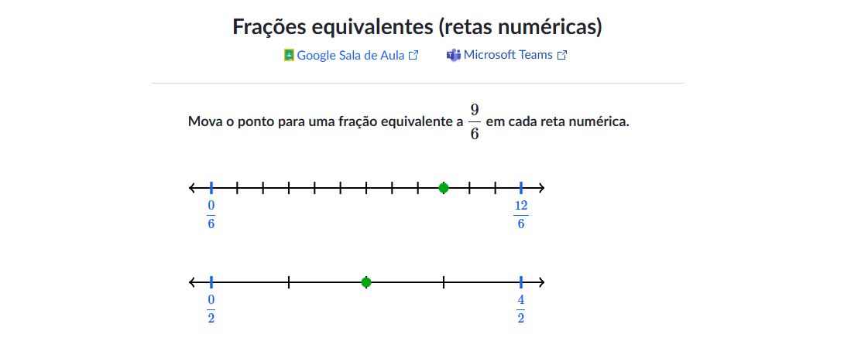Image resolution: width=868 pixels, height=338 pixels.
Task: Click the fraction 9/6 in the question text
Action: (475, 121)
